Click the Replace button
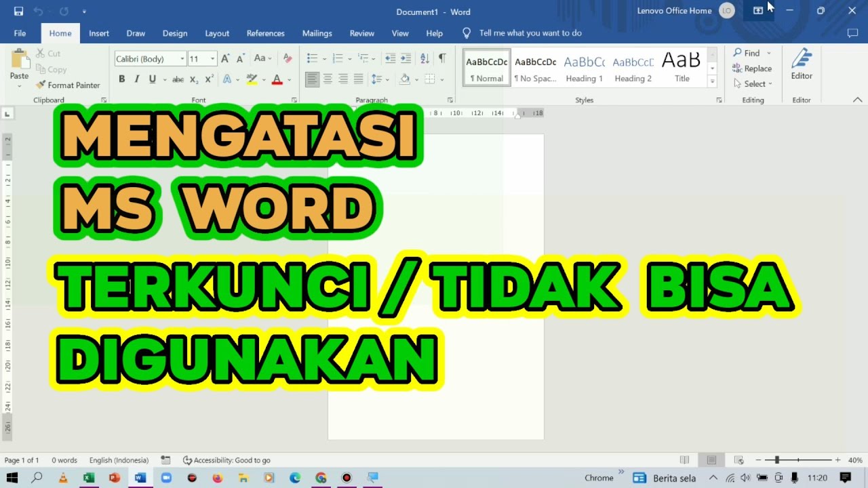Image resolution: width=868 pixels, height=488 pixels. tap(752, 68)
